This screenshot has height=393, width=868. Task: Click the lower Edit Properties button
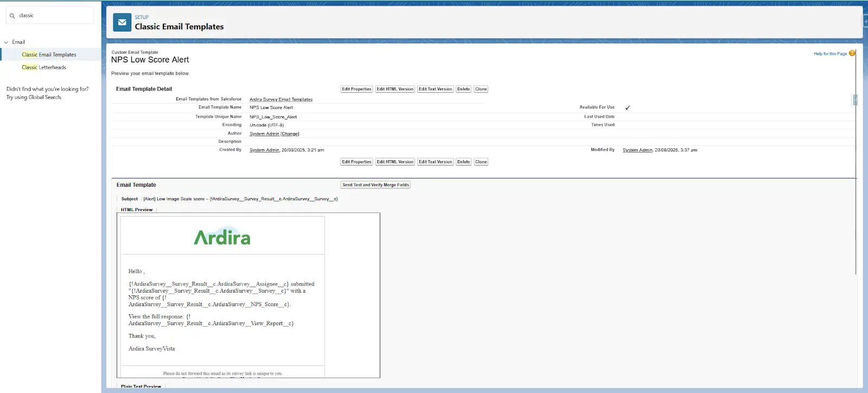tap(356, 162)
